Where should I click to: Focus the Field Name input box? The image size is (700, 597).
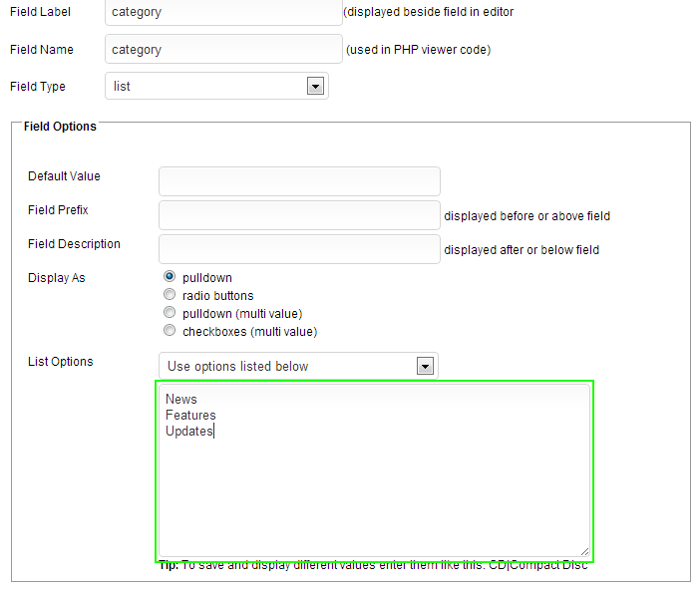click(222, 49)
